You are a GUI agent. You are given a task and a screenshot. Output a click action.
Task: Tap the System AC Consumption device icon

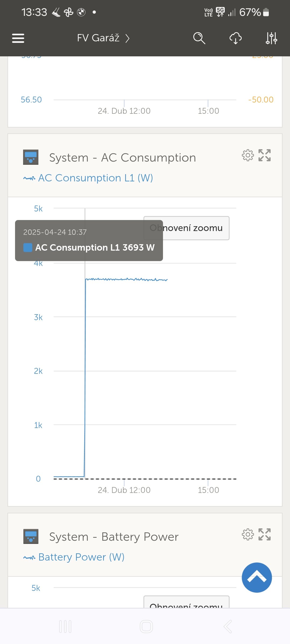31,157
